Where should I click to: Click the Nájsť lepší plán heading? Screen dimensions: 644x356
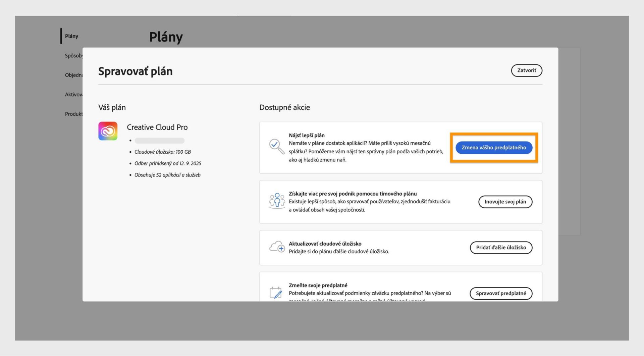[x=307, y=135]
